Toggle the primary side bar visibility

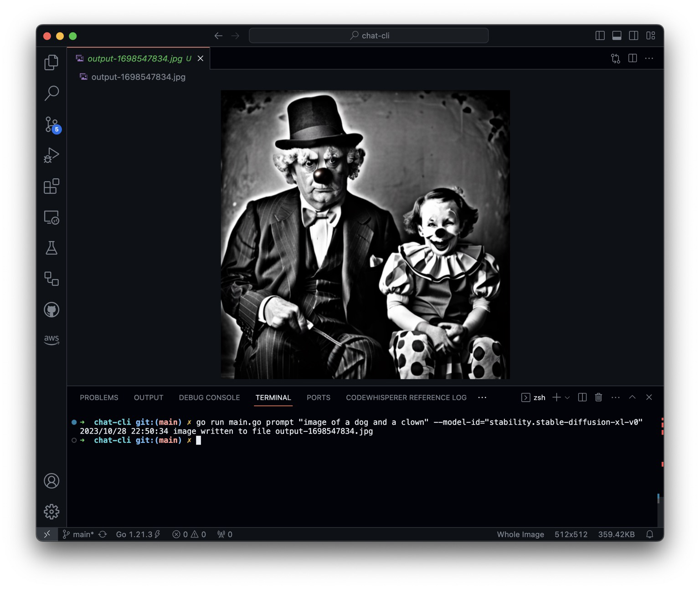pyautogui.click(x=600, y=36)
